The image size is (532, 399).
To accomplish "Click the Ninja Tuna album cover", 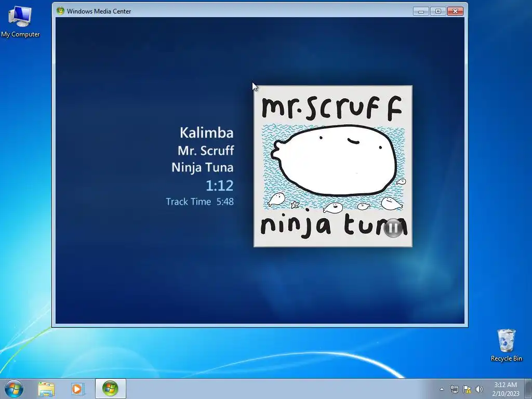I will (333, 166).
